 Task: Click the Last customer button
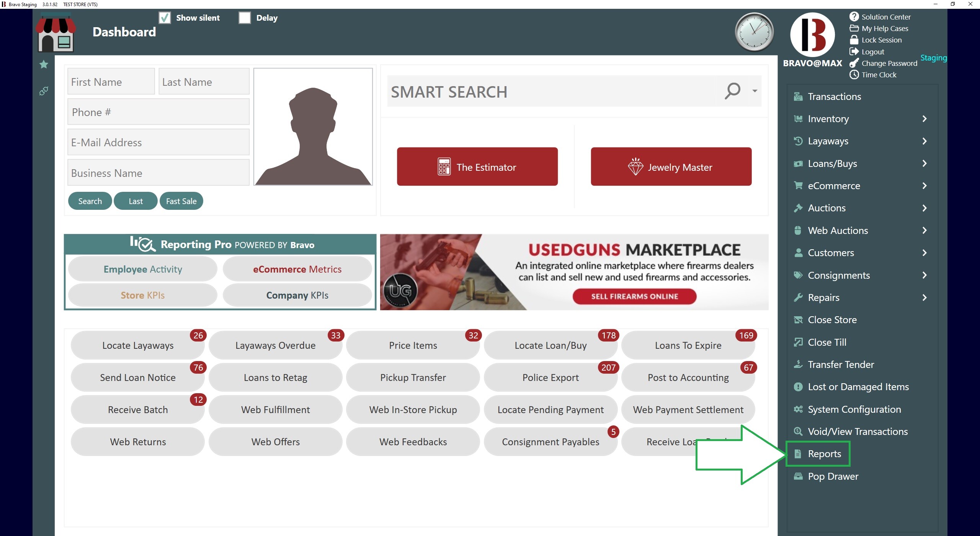pyautogui.click(x=136, y=201)
